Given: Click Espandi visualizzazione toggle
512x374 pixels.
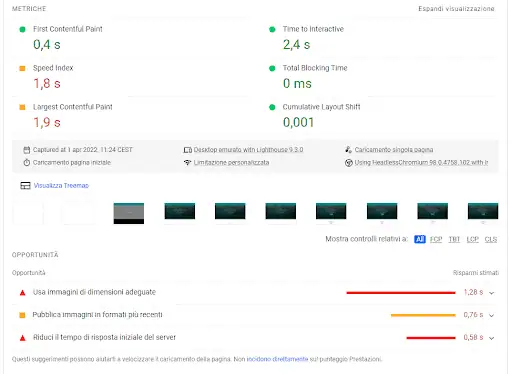Looking at the screenshot, I should pos(456,9).
